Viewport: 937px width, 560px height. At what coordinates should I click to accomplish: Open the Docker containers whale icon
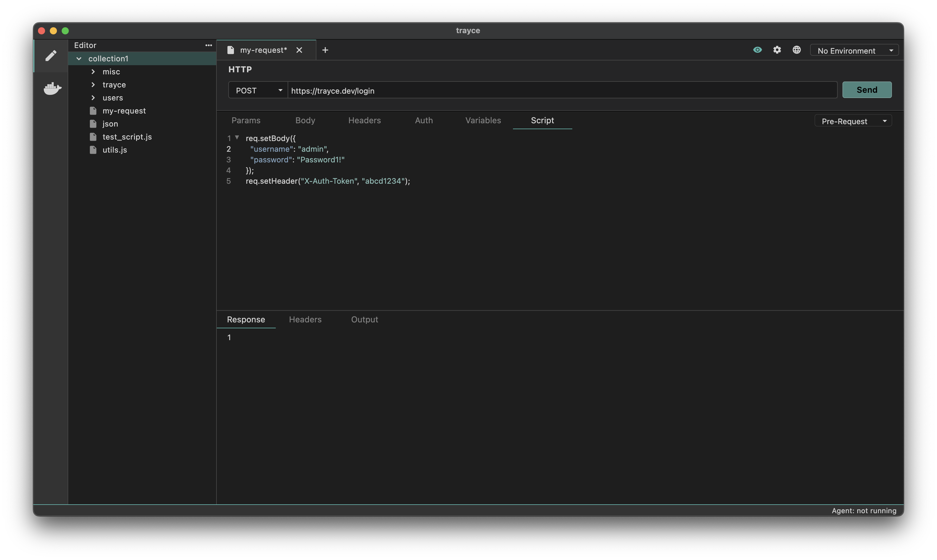[x=52, y=89]
